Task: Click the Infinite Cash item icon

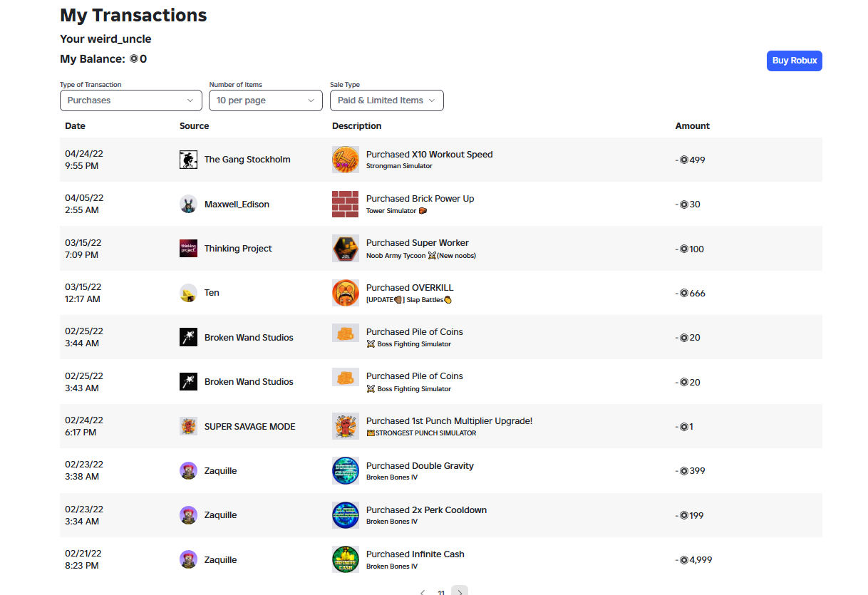Action: point(346,559)
